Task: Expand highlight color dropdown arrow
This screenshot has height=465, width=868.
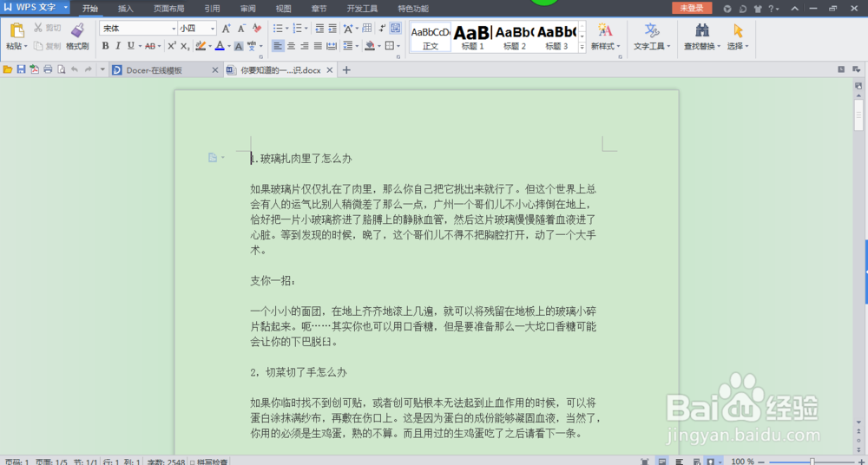Action: click(x=210, y=46)
